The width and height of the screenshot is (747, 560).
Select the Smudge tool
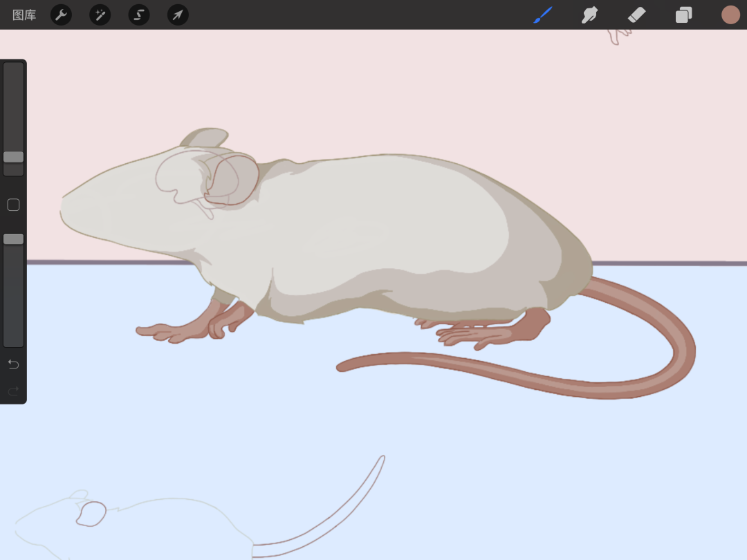pyautogui.click(x=590, y=15)
